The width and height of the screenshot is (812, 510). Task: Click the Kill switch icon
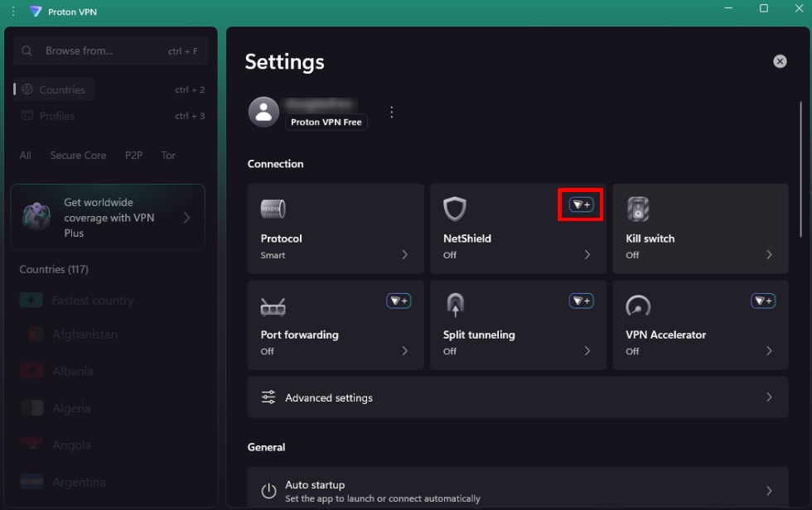coord(637,209)
